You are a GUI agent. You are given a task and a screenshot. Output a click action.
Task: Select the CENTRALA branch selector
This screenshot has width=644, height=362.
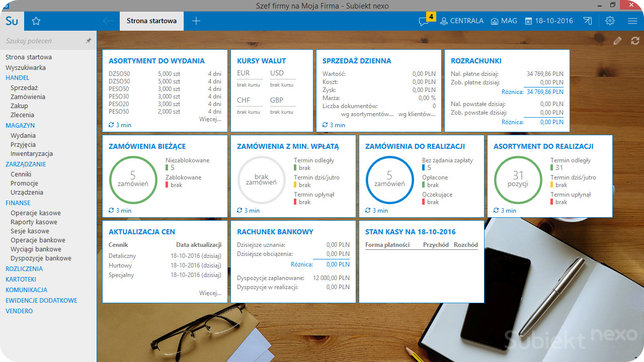click(x=462, y=21)
